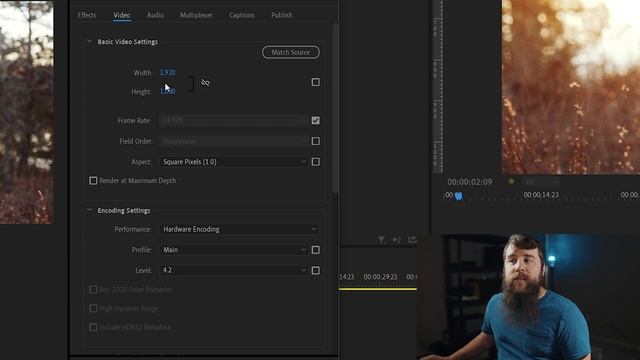640x360 pixels.
Task: Click the export settings panel vertical scrollbar
Action: click(x=335, y=108)
